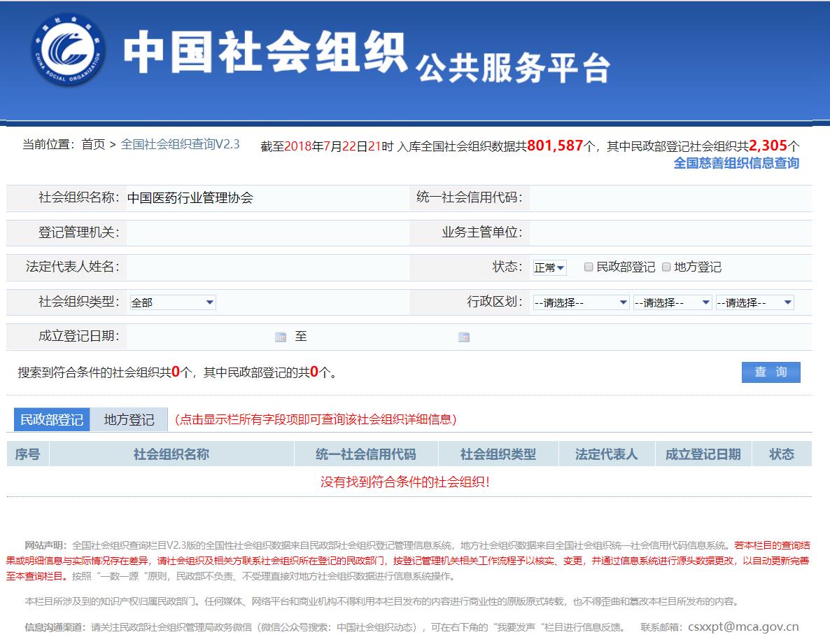Viewport: 830px width, 644px height.
Task: Open the 状态 dropdown showing 正常
Action: (x=549, y=267)
